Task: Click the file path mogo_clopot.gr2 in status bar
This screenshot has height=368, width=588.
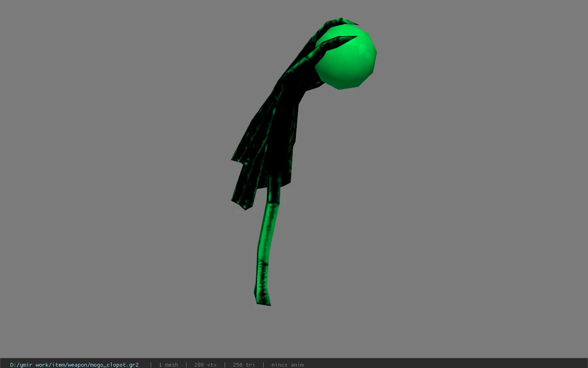Action: coord(74,365)
